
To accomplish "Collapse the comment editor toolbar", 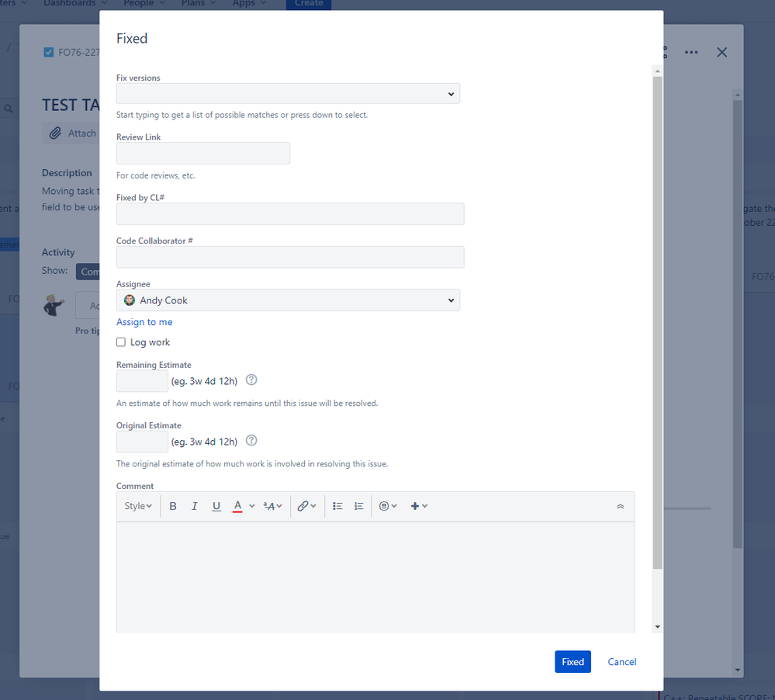I will pos(621,506).
